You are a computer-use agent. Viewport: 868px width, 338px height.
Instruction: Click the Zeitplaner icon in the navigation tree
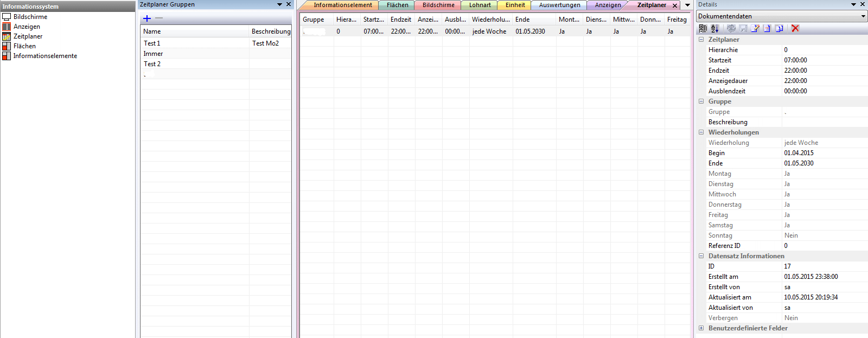pyautogui.click(x=7, y=36)
